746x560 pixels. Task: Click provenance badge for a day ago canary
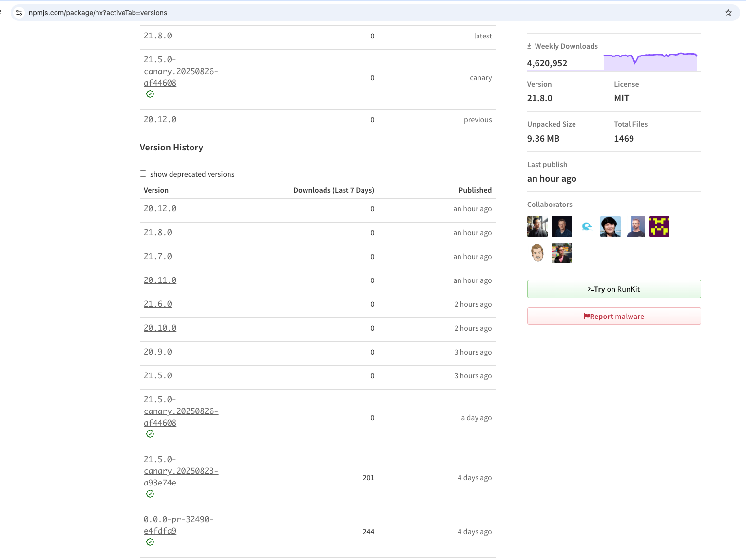click(x=150, y=434)
